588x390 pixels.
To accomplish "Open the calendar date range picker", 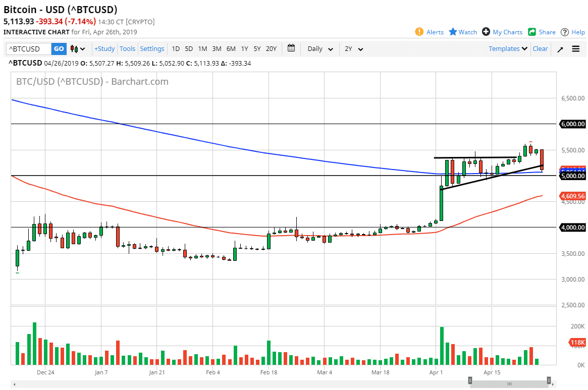I will [291, 48].
